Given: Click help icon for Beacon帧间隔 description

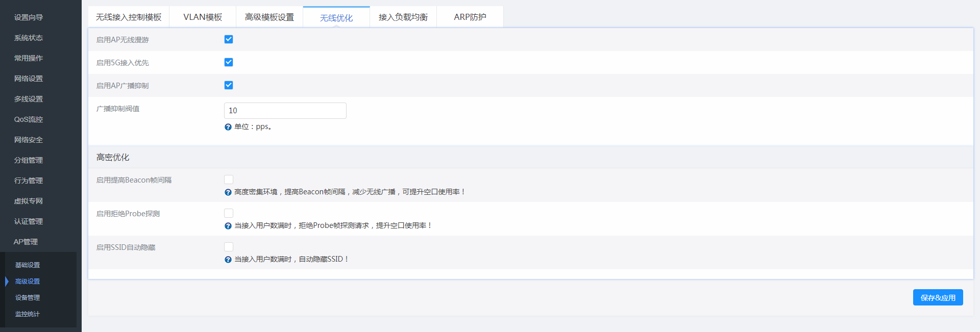Looking at the screenshot, I should (228, 192).
